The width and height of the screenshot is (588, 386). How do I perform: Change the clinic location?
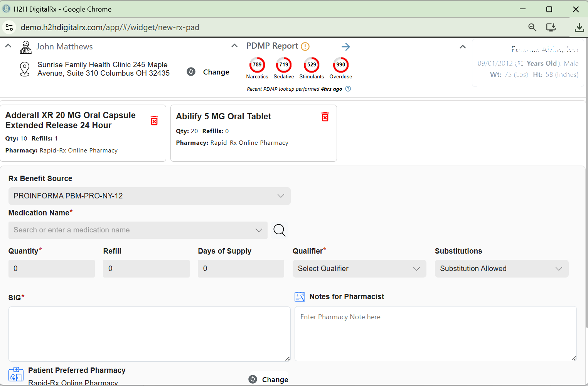point(209,72)
